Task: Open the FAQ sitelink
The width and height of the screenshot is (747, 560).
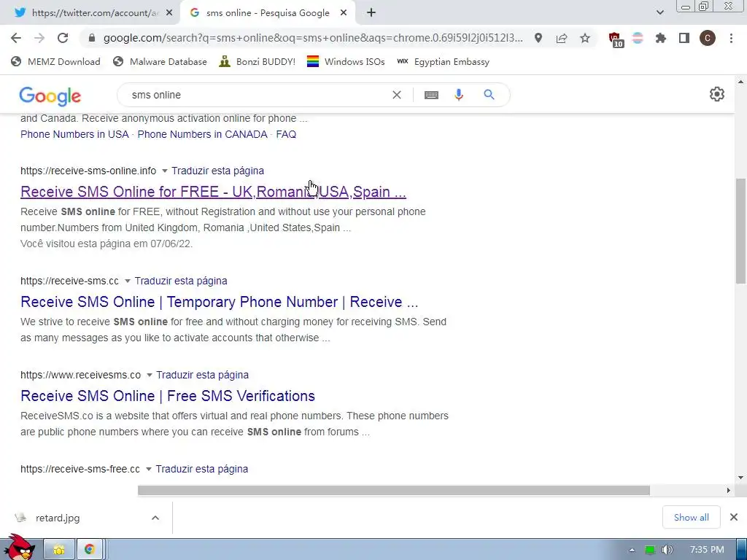Action: pos(286,134)
